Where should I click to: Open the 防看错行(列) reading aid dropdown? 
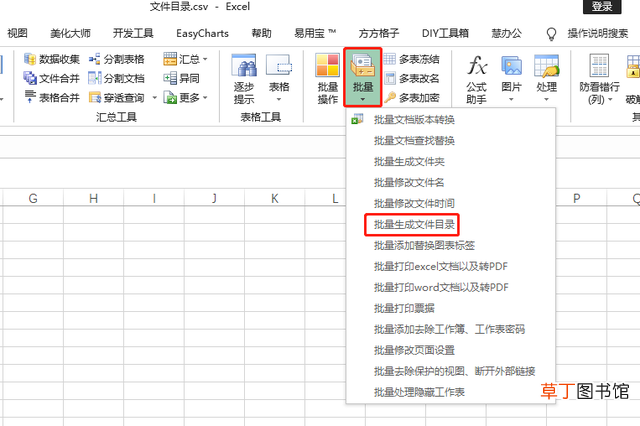(x=599, y=79)
